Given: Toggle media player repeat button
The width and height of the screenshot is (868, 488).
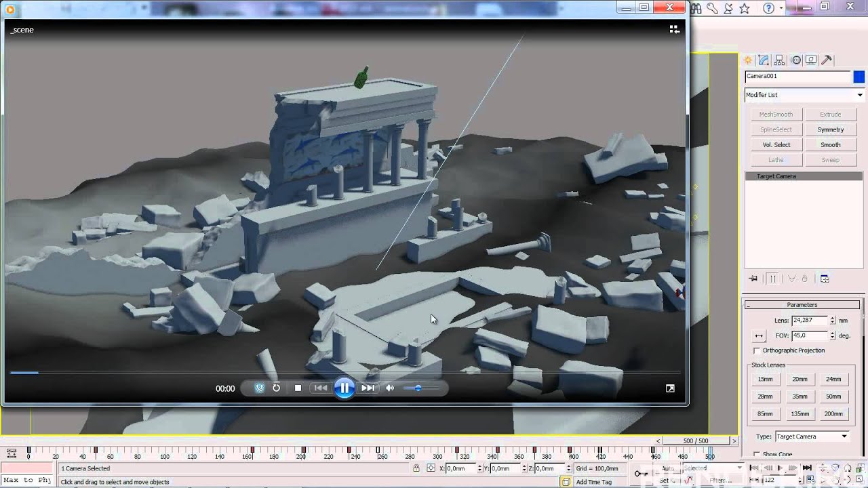Looking at the screenshot, I should 276,388.
